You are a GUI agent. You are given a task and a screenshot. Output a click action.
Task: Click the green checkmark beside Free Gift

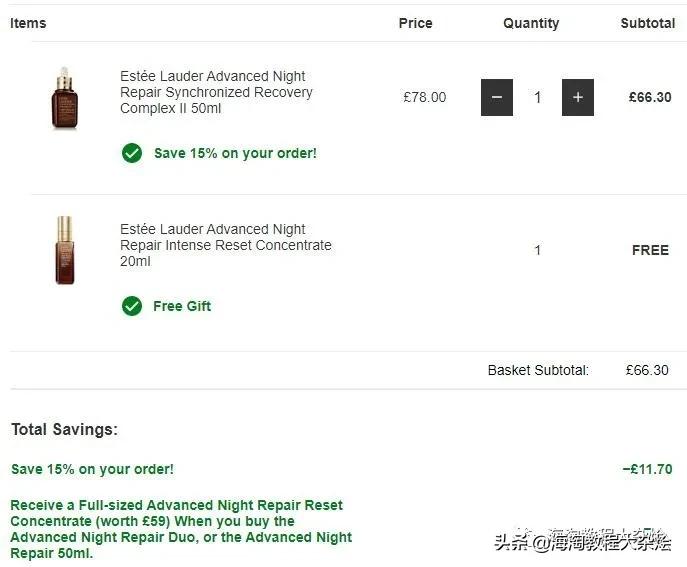(x=132, y=306)
